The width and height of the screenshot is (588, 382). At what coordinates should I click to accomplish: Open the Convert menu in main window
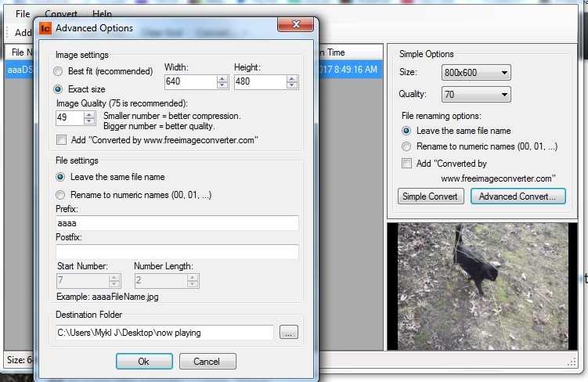(61, 14)
